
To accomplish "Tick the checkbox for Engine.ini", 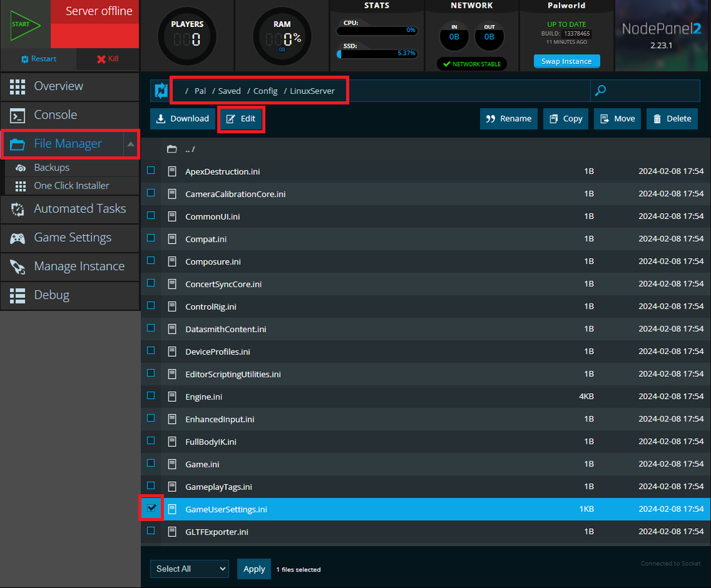I will pyautogui.click(x=151, y=395).
